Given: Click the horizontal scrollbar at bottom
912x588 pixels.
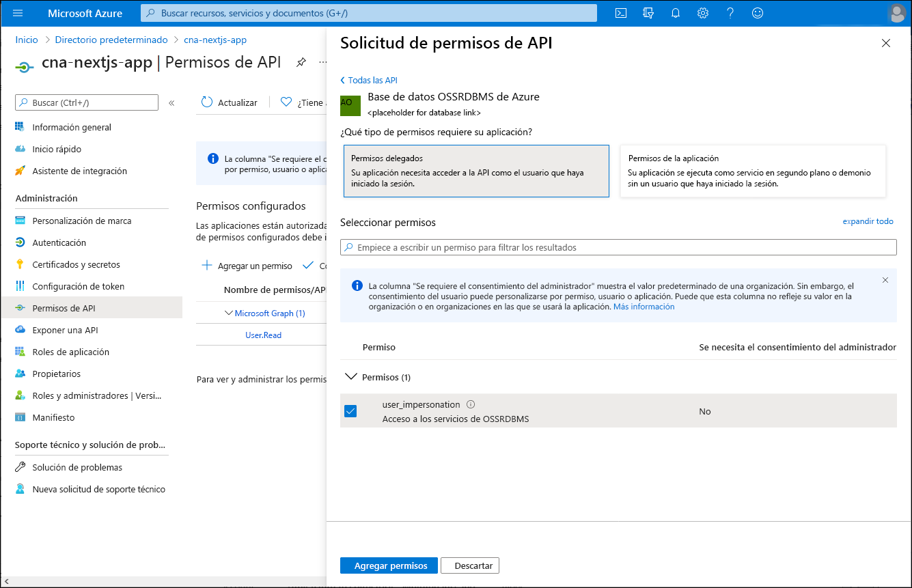Looking at the screenshot, I should (164, 580).
